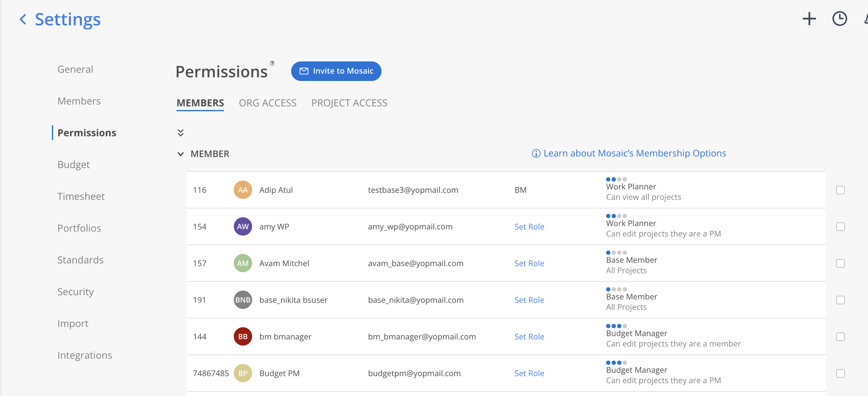Click email budgetpm@yopmail.com

pos(414,373)
